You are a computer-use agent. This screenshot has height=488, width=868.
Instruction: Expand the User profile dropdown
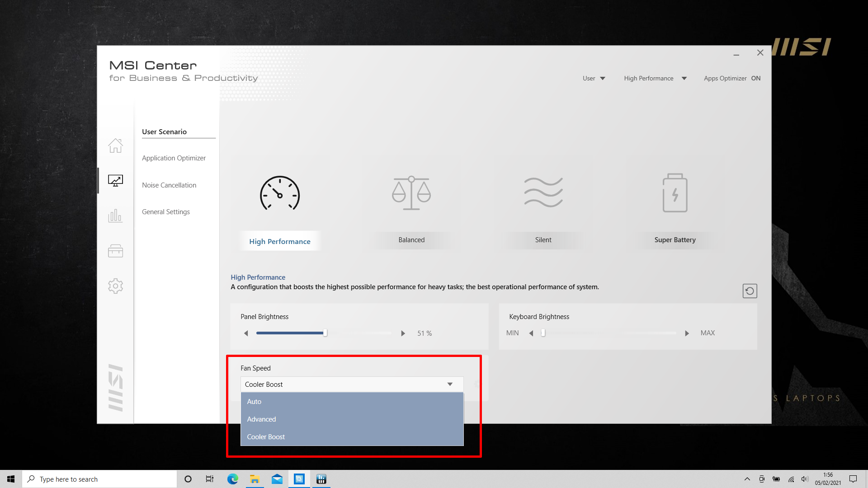click(x=594, y=78)
